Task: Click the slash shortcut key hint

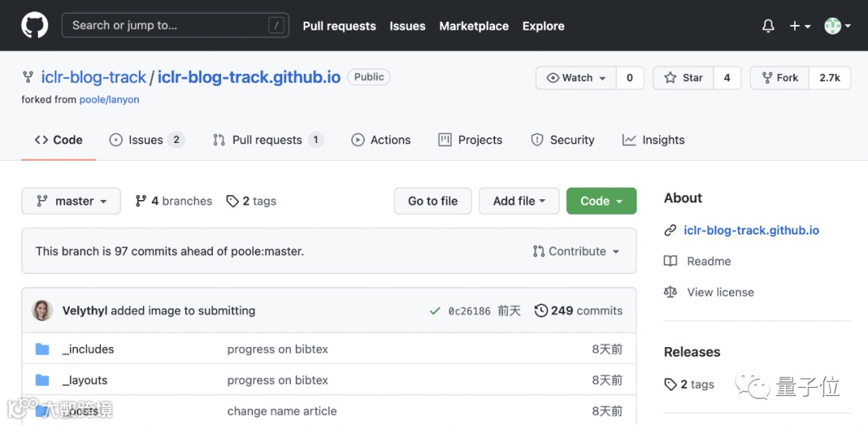Action: click(276, 26)
